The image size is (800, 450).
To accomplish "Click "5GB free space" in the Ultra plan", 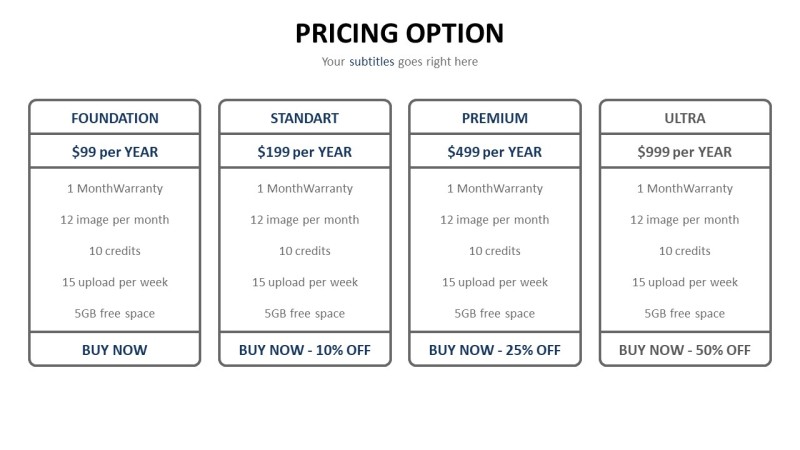I will 685,314.
